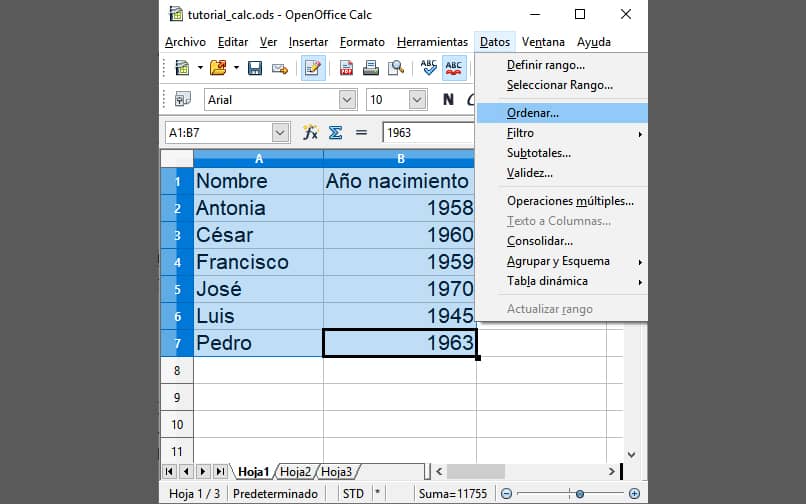Toggle italic (C) formatting

470,100
